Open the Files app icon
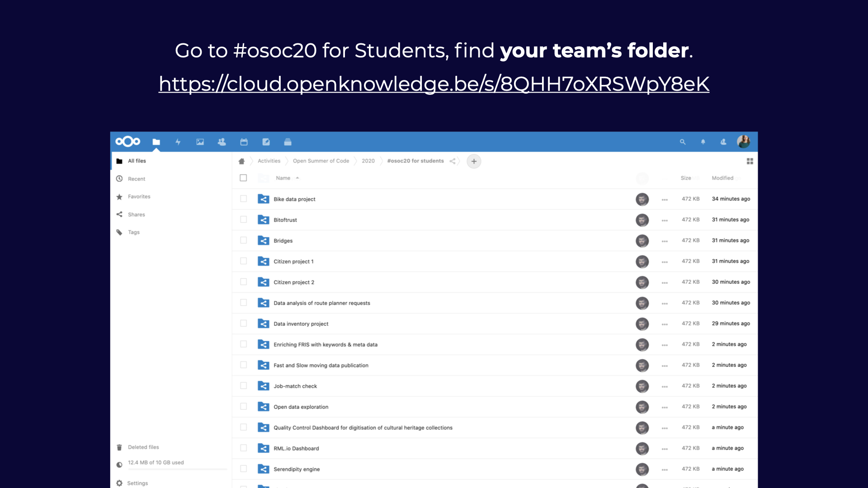 tap(156, 142)
